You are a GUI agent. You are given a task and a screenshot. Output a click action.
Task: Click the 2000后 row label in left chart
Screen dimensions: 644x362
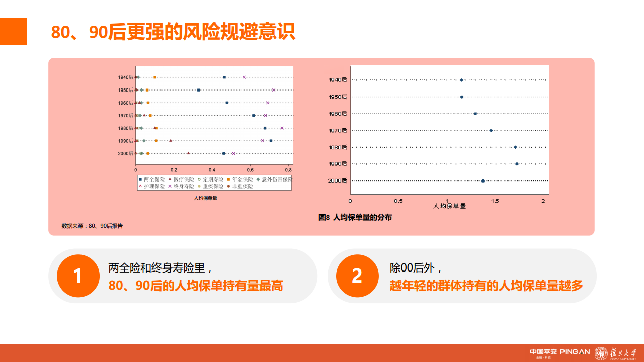125,153
